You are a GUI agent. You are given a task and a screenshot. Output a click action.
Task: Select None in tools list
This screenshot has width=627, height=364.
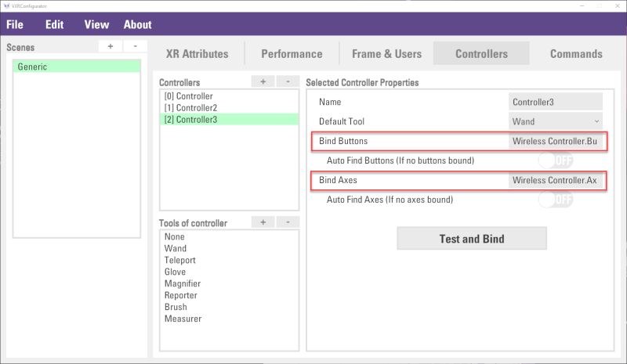tap(229, 236)
